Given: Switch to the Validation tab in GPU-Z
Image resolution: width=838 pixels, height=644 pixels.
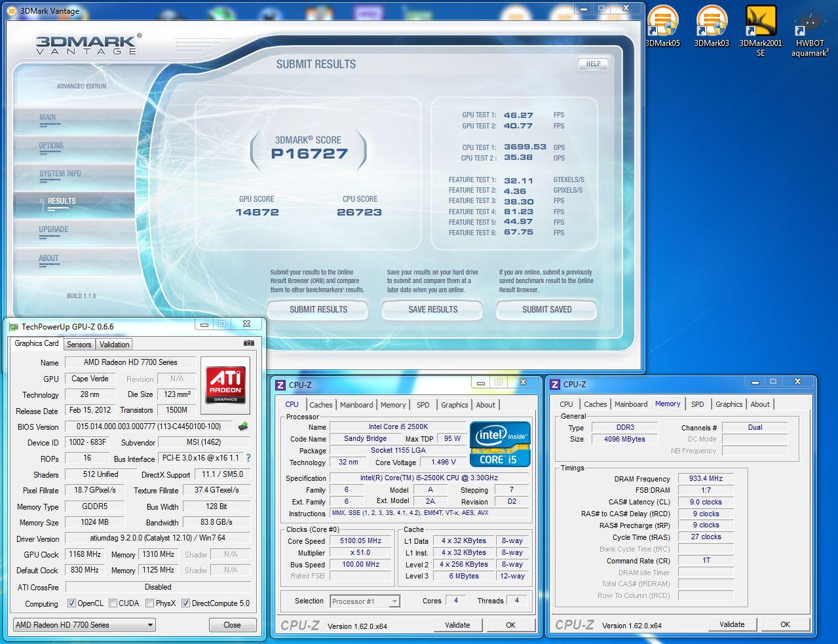Looking at the screenshot, I should point(115,344).
